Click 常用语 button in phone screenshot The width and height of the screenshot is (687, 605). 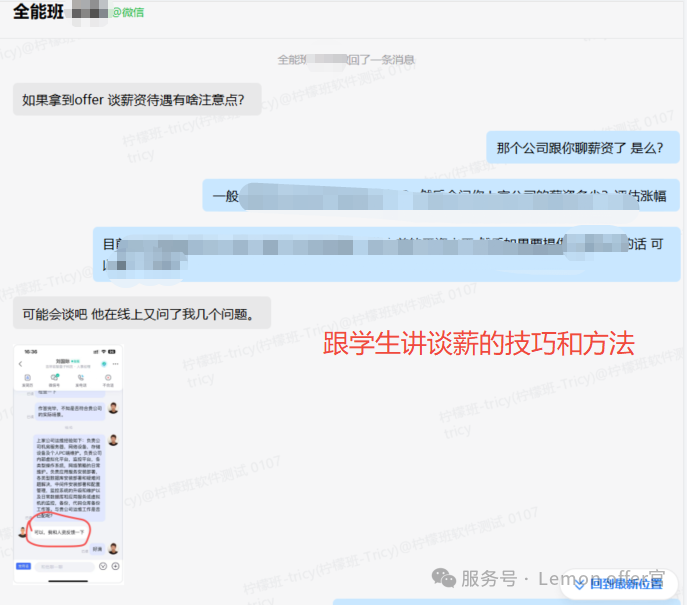pos(23,566)
